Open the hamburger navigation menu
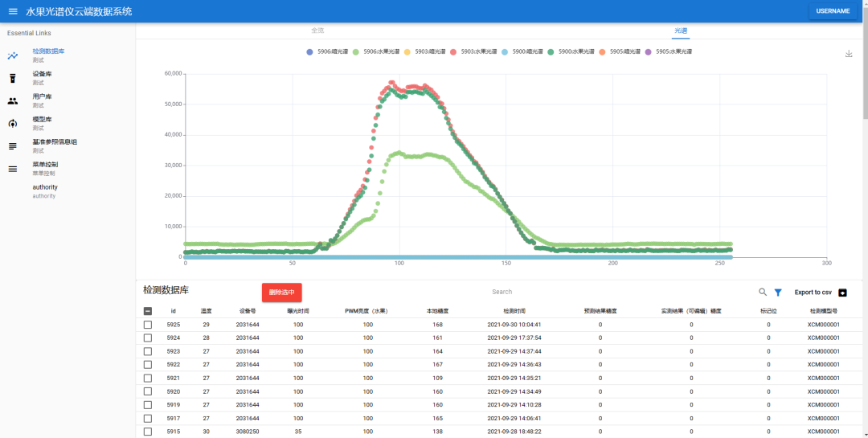 (x=13, y=11)
